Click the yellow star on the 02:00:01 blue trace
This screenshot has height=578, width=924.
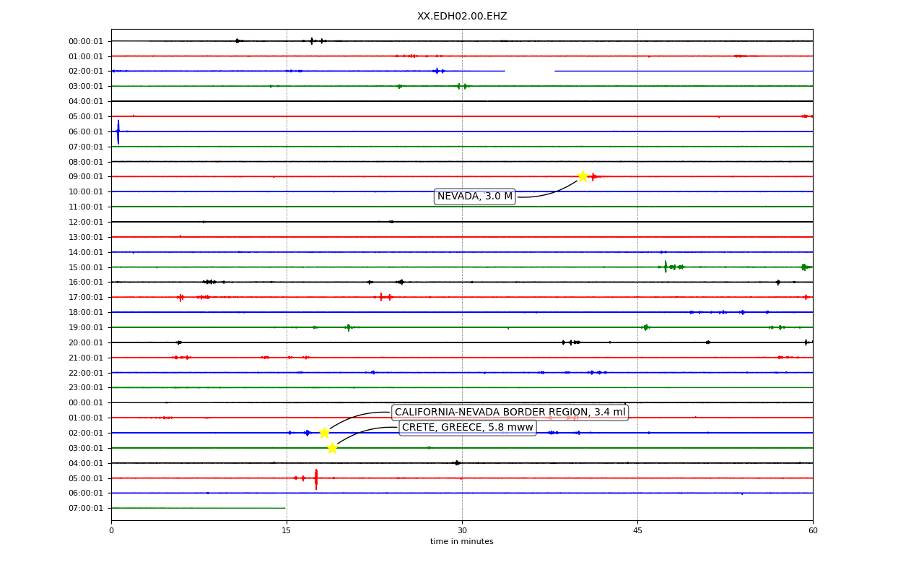pos(324,433)
